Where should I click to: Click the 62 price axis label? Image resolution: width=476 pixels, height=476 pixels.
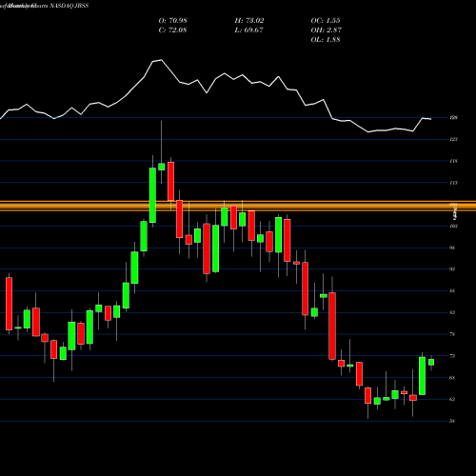[453, 399]
